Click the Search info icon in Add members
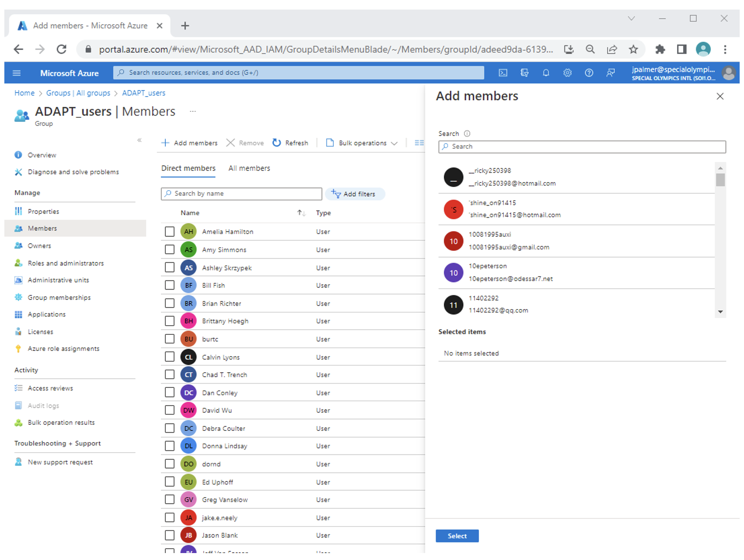Image resolution: width=744 pixels, height=560 pixels. click(x=467, y=133)
